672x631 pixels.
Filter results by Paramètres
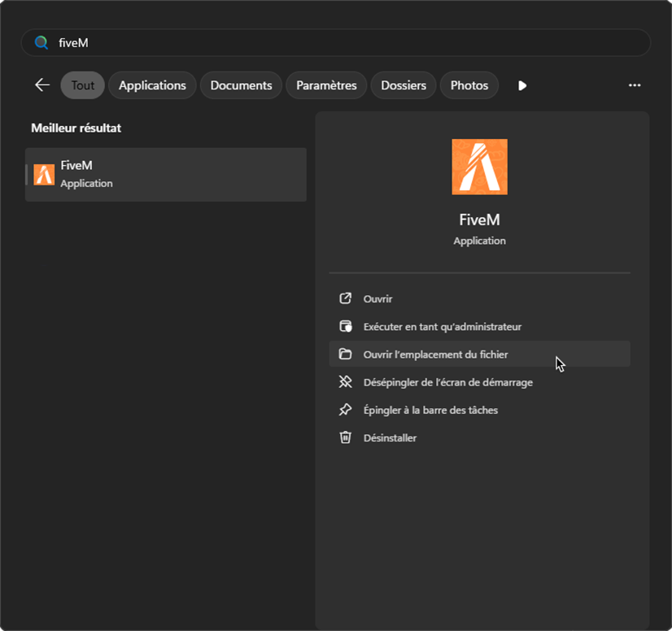point(326,85)
